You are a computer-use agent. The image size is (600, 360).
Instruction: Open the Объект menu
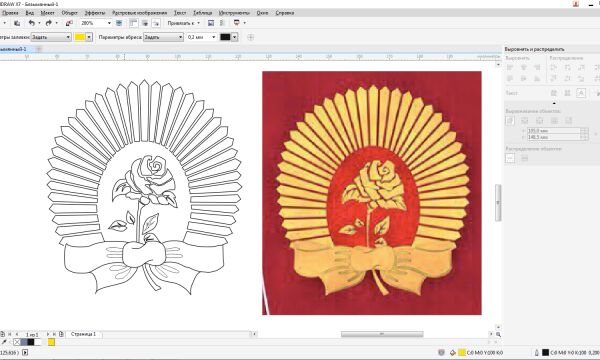(x=69, y=13)
